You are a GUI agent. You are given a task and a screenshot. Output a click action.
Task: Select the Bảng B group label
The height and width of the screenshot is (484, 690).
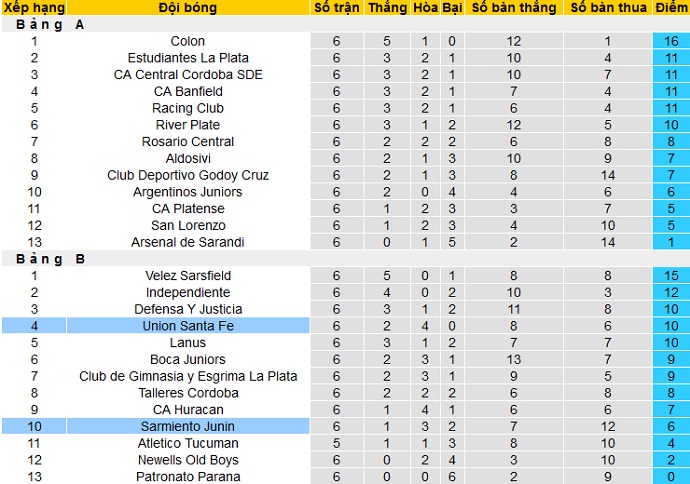49,259
